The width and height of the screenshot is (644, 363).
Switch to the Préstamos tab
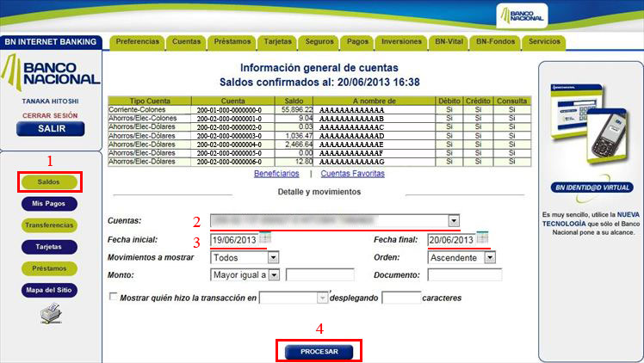pos(232,42)
